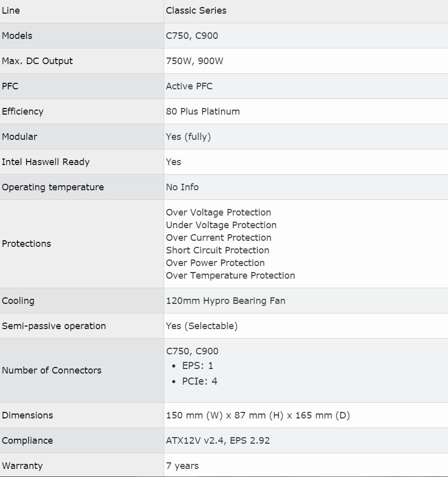This screenshot has width=448, height=477.
Task: Click the "Max. DC Output" row label
Action: 37,61
